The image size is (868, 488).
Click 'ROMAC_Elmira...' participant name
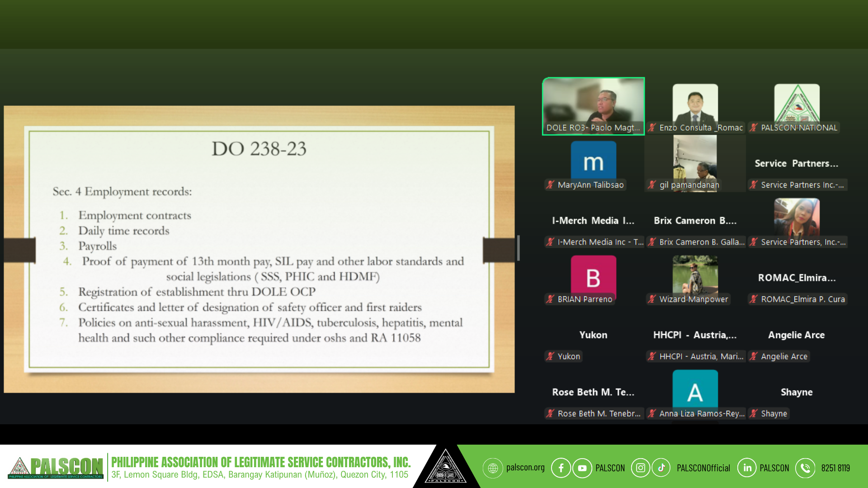click(797, 277)
